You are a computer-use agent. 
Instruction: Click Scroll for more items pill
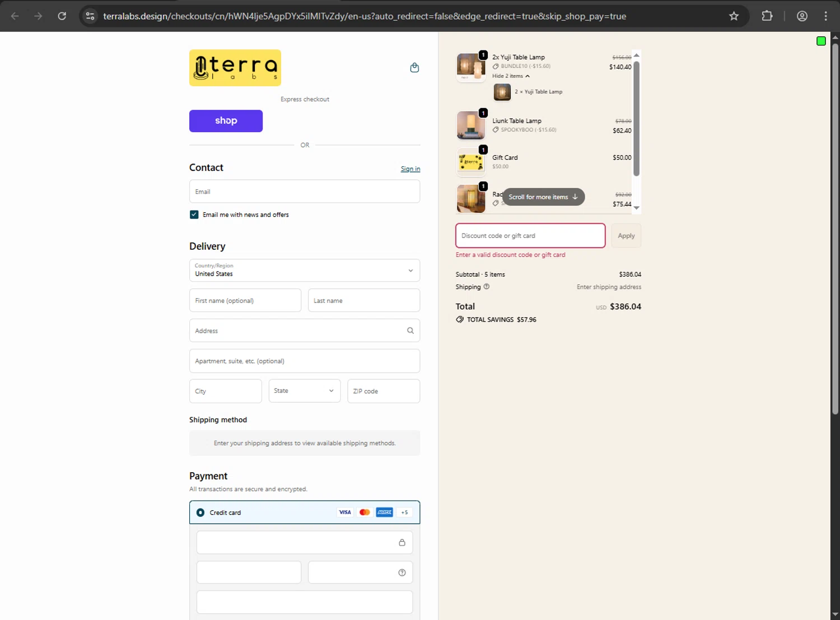[543, 197]
